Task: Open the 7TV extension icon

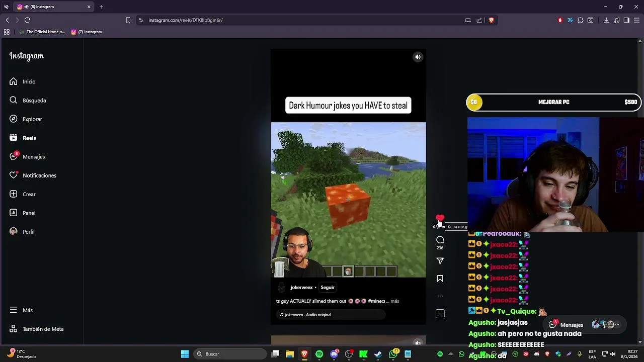Action: pos(570,20)
